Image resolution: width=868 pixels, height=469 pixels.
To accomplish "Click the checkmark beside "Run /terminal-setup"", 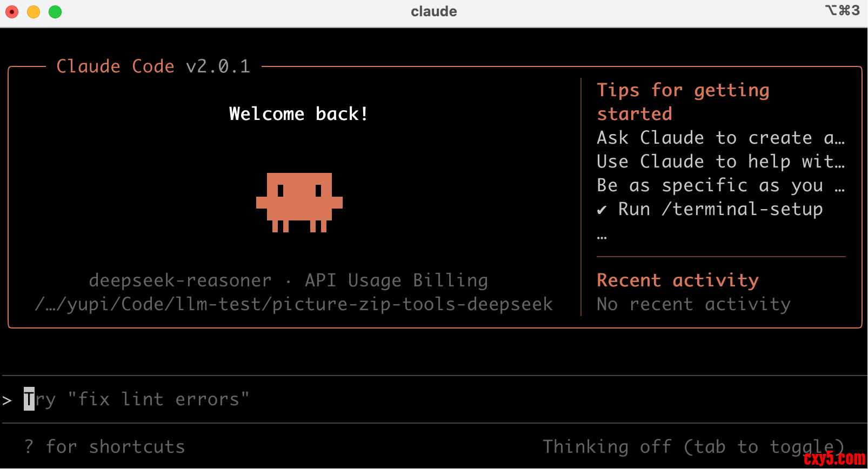I will pos(602,210).
